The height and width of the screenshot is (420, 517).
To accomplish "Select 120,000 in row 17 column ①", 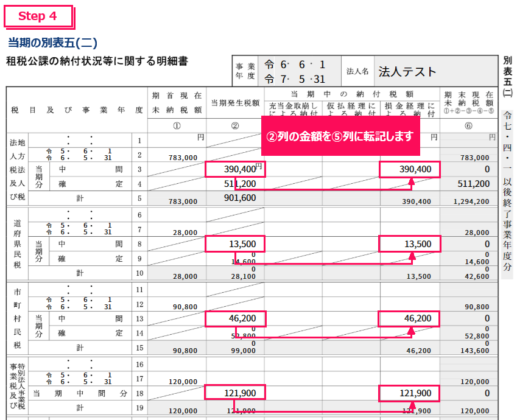I will (x=183, y=382).
